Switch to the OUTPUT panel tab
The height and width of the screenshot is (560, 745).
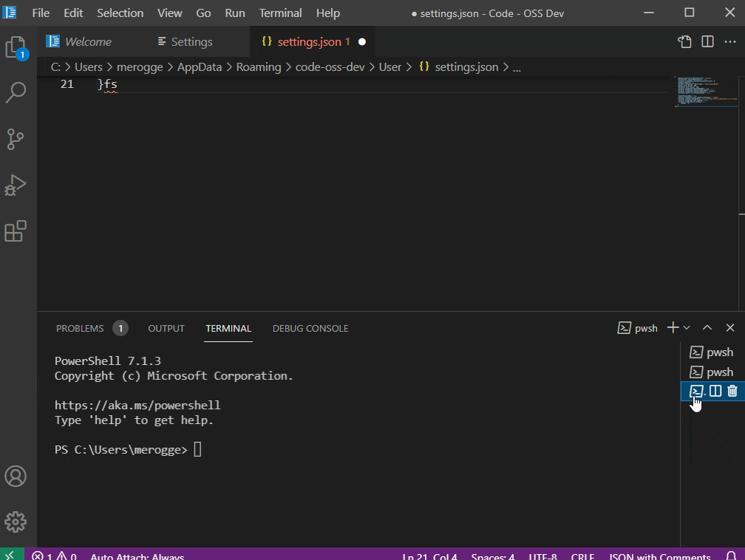coord(166,328)
